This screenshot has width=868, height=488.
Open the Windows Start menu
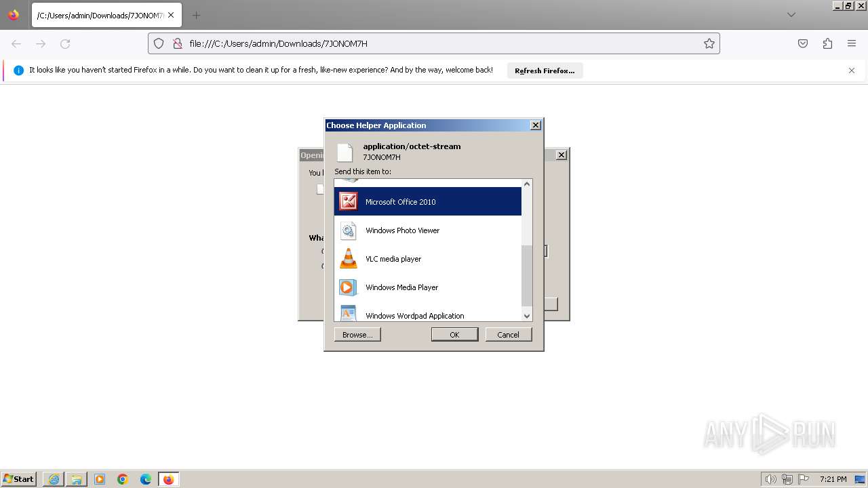(19, 479)
